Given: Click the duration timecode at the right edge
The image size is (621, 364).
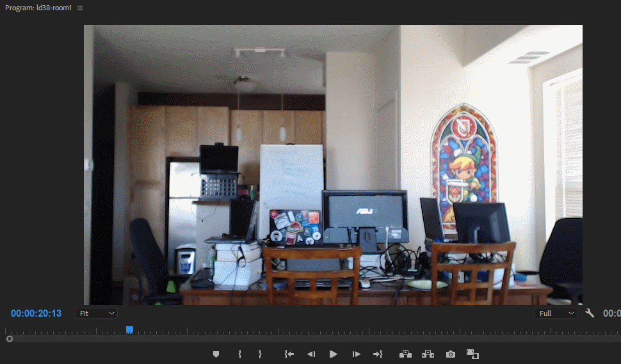Looking at the screenshot, I should (x=611, y=313).
